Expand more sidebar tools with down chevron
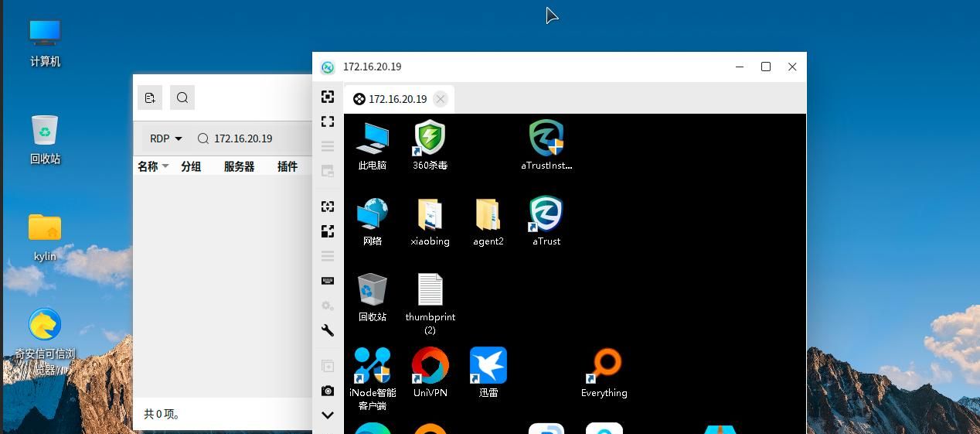Screen dimensions: 980x434 (328, 415)
